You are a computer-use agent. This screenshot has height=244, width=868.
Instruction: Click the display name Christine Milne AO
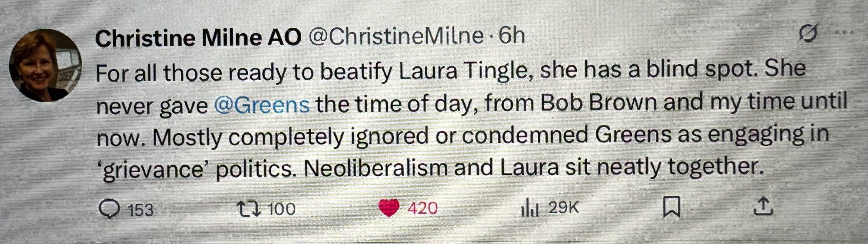(198, 38)
